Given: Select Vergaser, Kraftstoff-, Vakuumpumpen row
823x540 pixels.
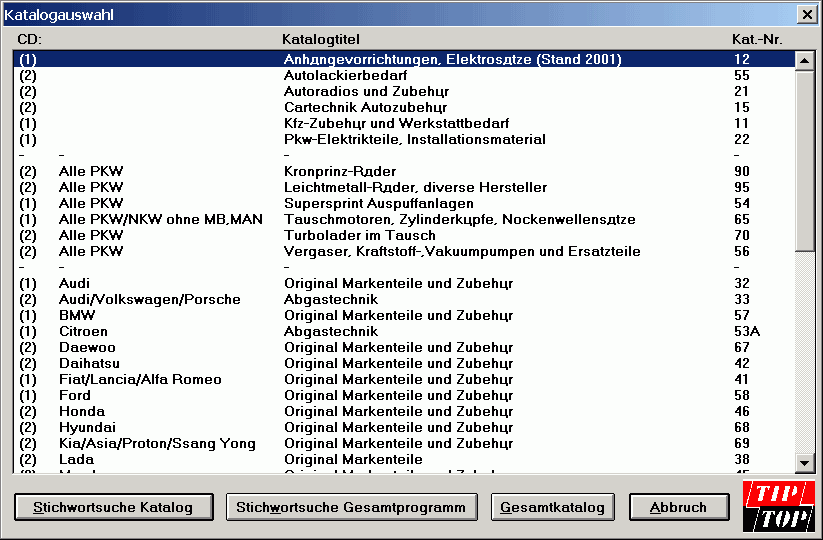Looking at the screenshot, I should click(404, 251).
